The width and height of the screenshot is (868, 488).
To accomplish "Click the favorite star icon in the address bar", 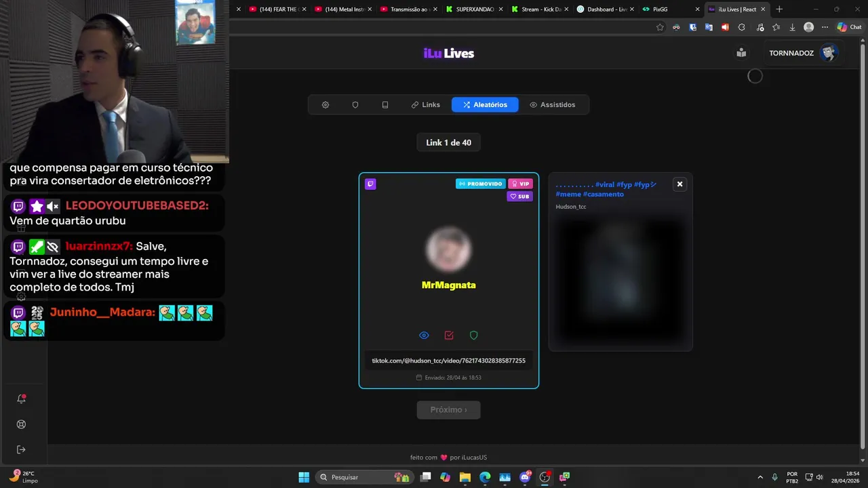I will [660, 27].
